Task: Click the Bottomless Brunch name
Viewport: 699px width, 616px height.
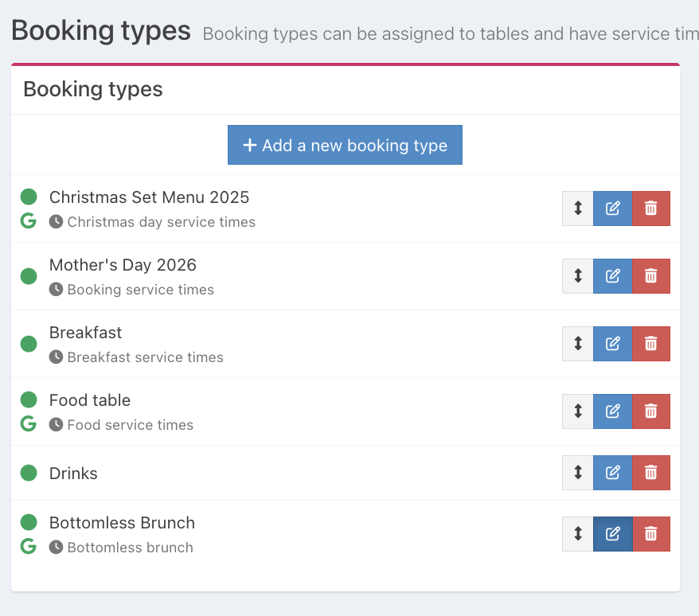Action: 122,523
